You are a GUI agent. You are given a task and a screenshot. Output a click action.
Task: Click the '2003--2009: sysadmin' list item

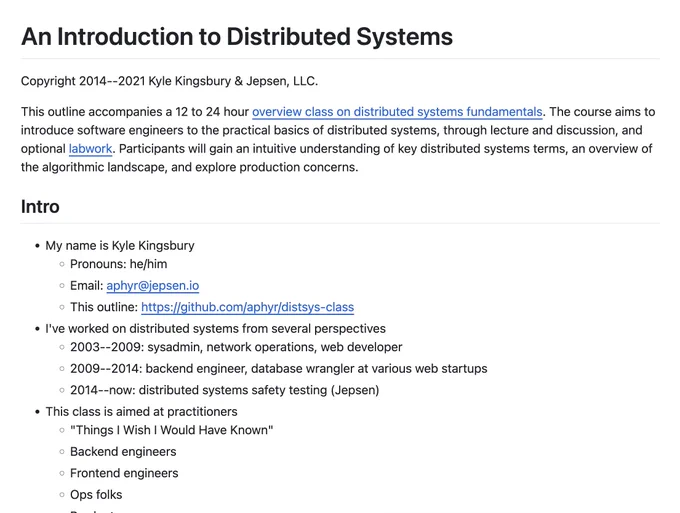(236, 347)
